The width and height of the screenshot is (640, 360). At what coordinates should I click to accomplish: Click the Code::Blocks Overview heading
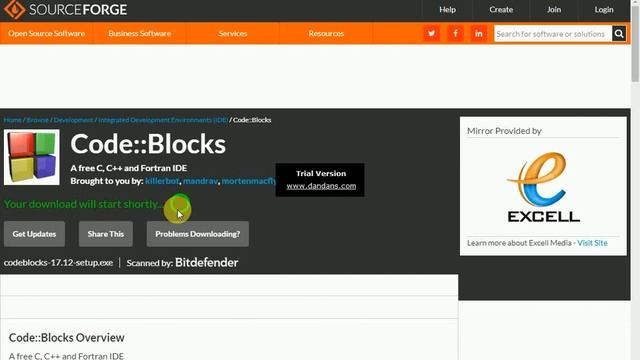pos(67,338)
